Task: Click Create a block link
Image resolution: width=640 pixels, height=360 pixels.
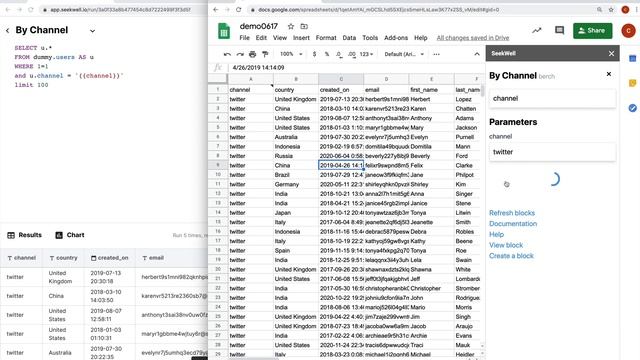Action: [x=511, y=256]
